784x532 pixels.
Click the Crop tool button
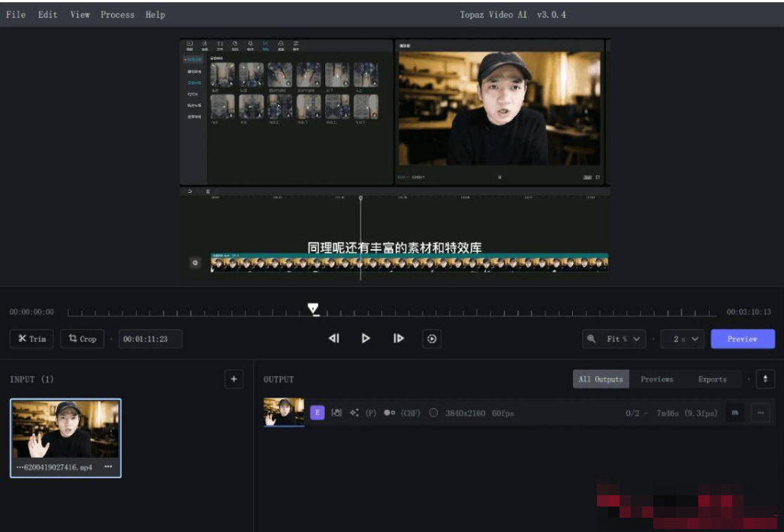(82, 339)
